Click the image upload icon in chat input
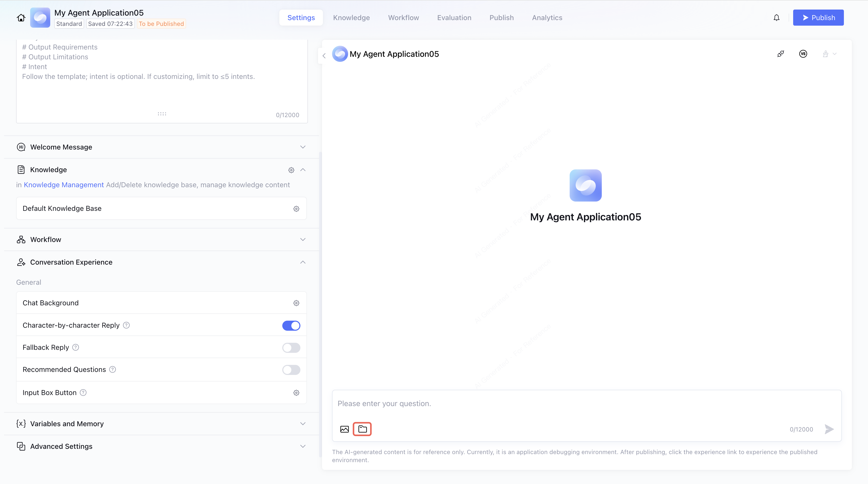Viewport: 868px width, 484px height. (x=344, y=429)
